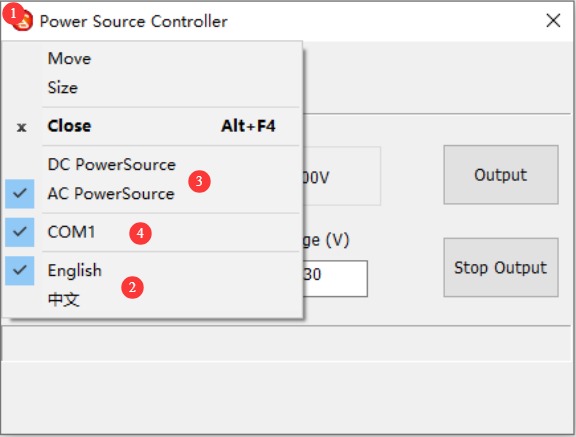This screenshot has height=437, width=576.
Task: Toggle the English checkmark box
Action: pos(20,270)
